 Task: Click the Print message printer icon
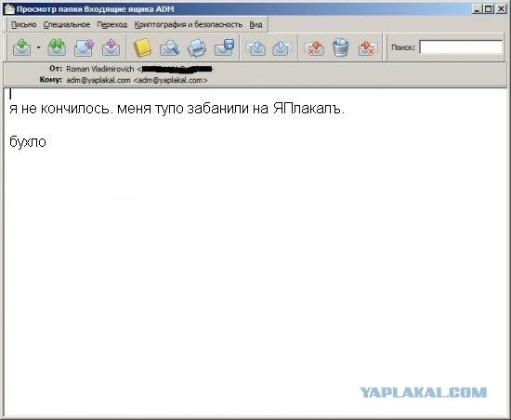click(197, 47)
